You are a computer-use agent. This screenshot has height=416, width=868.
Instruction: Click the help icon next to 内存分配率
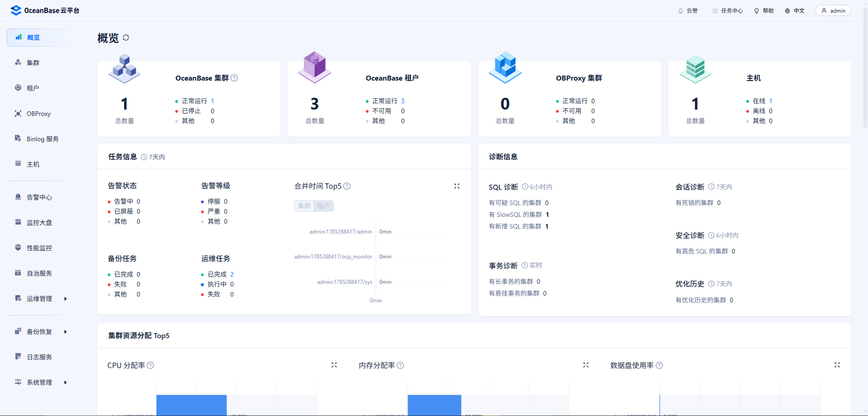click(400, 365)
